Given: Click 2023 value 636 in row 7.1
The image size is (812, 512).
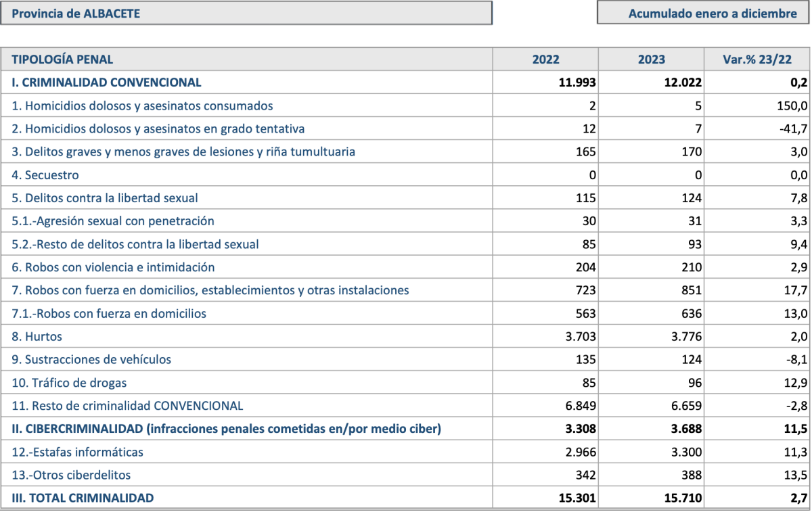Looking at the screenshot, I should click(x=692, y=312).
